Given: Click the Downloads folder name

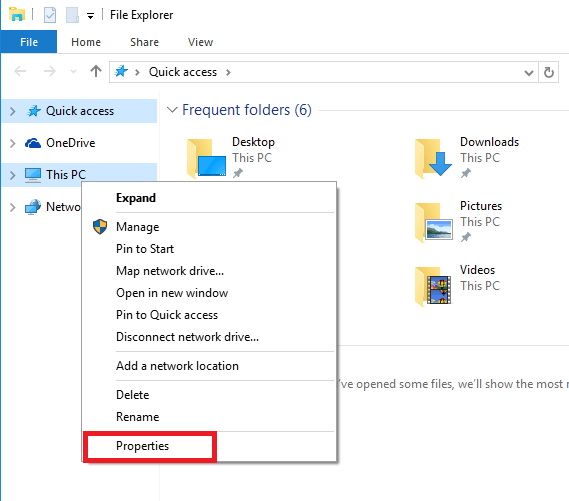Looking at the screenshot, I should [x=489, y=142].
